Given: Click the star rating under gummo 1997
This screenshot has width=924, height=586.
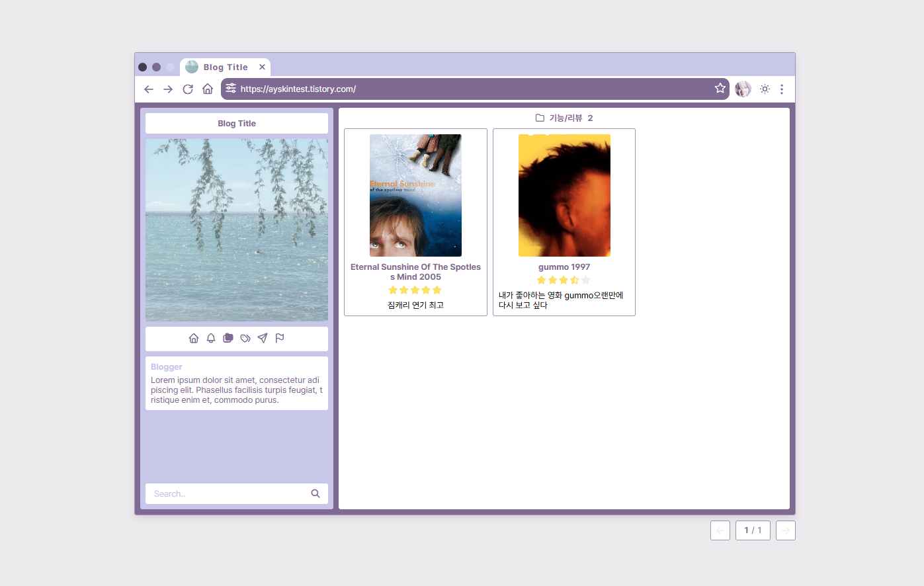Looking at the screenshot, I should 564,280.
